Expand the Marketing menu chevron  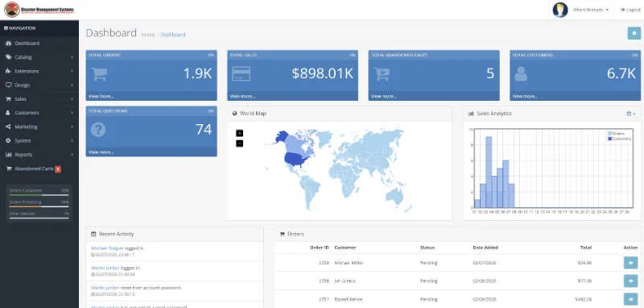click(72, 127)
